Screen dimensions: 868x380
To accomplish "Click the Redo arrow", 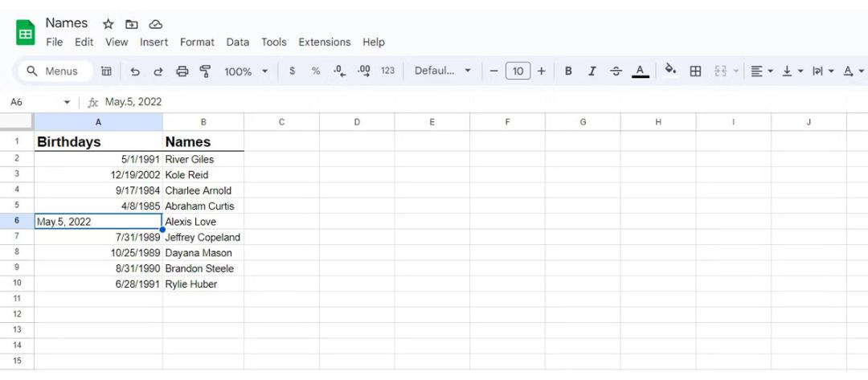I will coord(158,71).
